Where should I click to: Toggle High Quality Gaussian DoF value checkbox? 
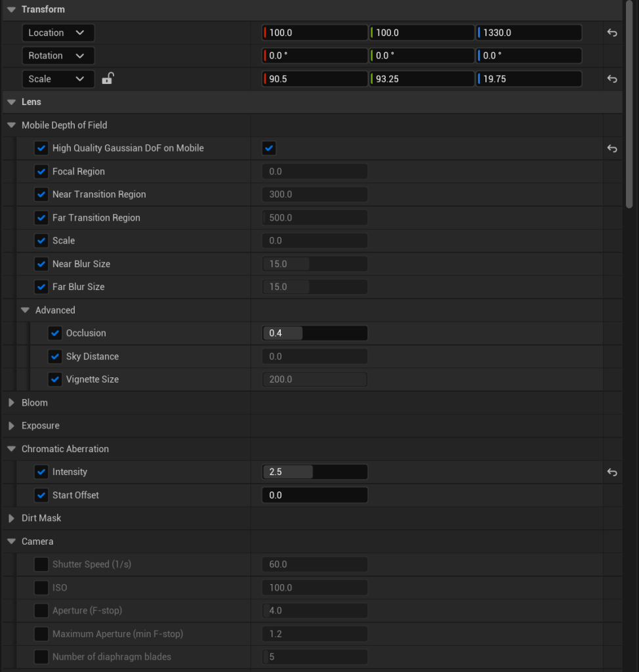point(269,148)
